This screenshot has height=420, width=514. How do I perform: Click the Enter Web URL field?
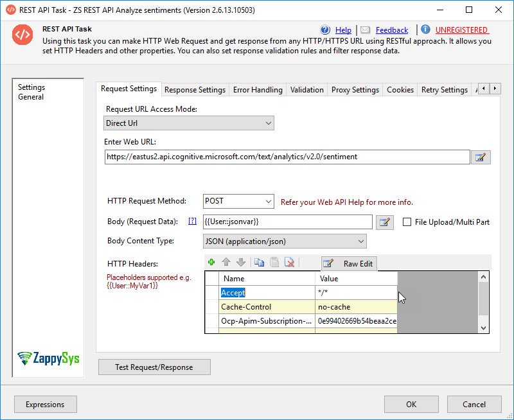coord(287,157)
